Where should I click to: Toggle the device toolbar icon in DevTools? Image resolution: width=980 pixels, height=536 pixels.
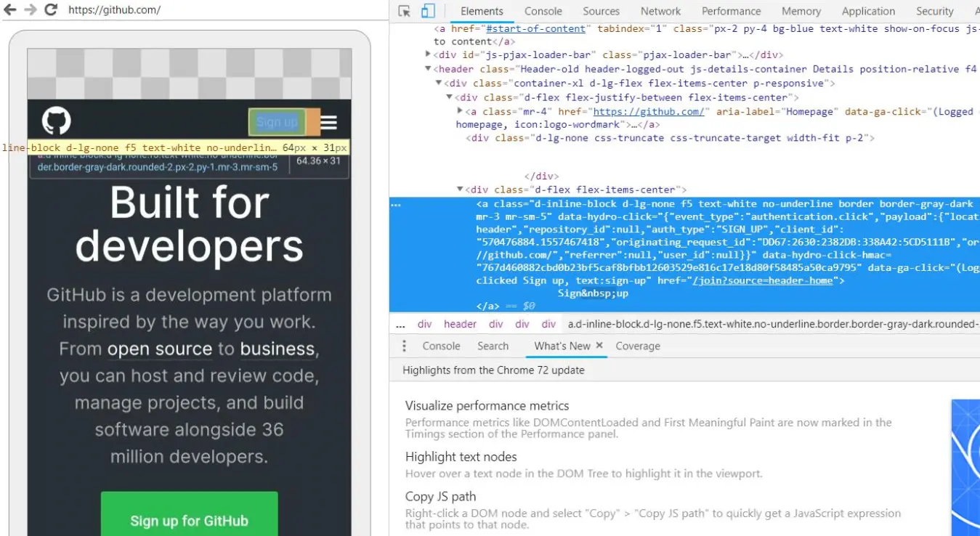coord(428,11)
